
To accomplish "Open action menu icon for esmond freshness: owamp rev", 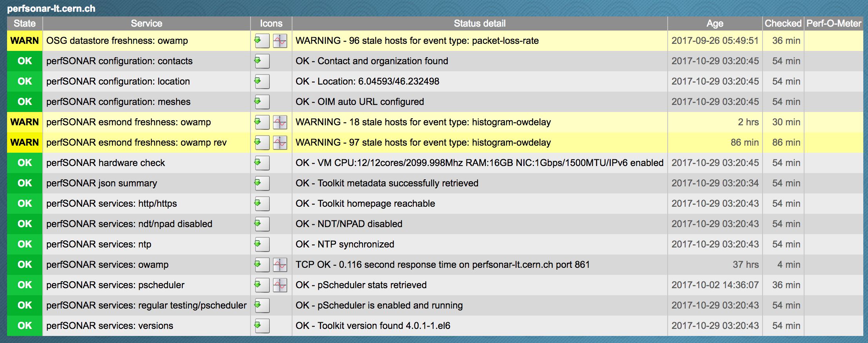I will (x=262, y=143).
